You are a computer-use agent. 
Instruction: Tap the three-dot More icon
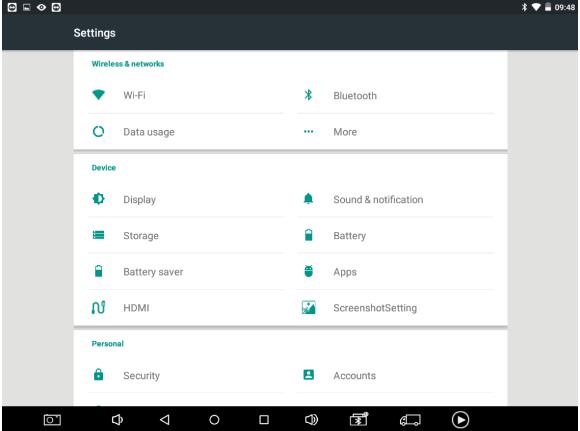pyautogui.click(x=308, y=131)
